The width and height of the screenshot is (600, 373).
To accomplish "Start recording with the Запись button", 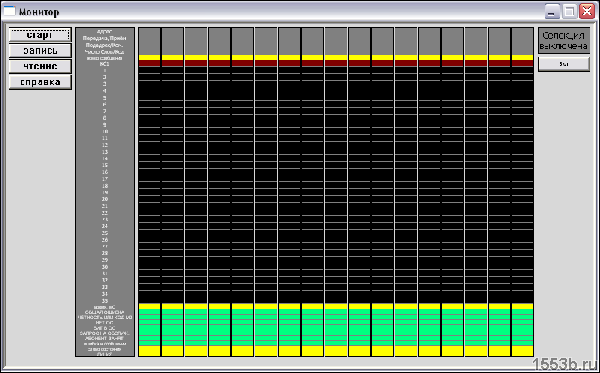I will pyautogui.click(x=40, y=50).
